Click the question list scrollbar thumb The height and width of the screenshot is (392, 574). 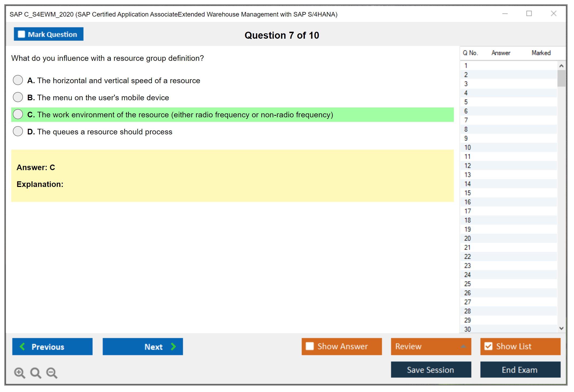[x=561, y=78]
